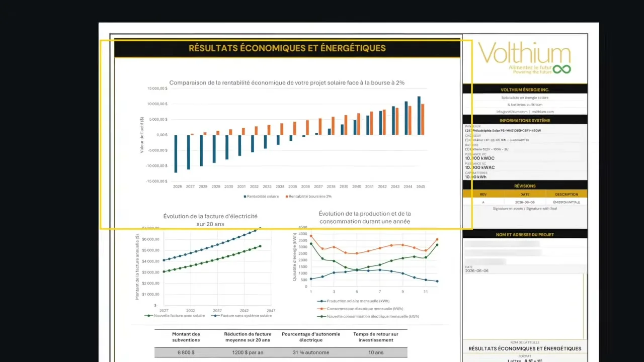This screenshot has width=644, height=362.
Task: Click the 'Valeur de l'actif ($)' axis label
Action: pyautogui.click(x=142, y=135)
